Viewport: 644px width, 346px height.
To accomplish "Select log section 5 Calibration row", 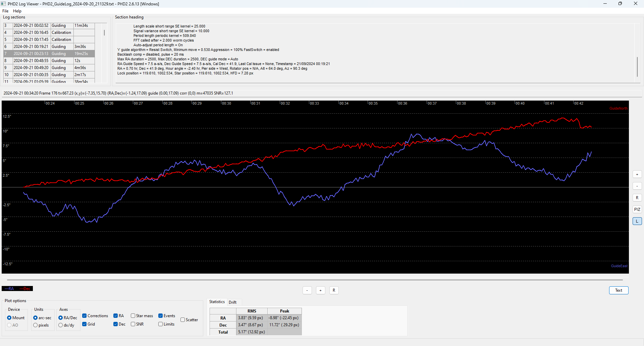I will coord(49,40).
